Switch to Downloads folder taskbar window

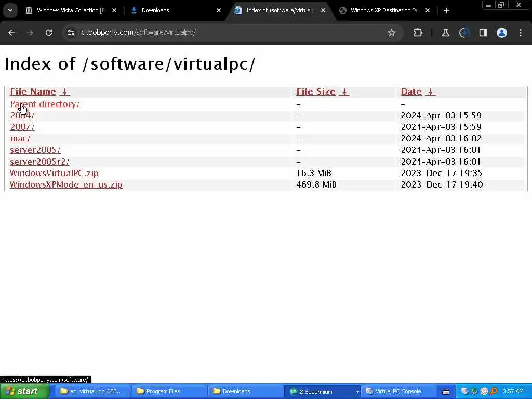click(x=245, y=392)
